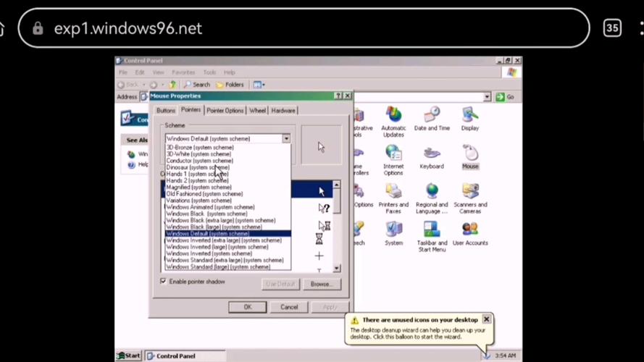Open the Automatic Updates icon

(393, 122)
